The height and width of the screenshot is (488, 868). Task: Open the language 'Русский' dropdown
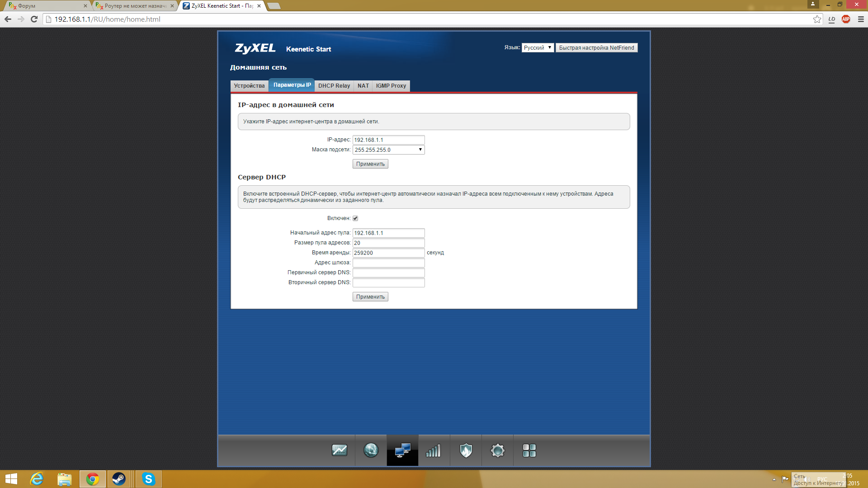point(538,48)
